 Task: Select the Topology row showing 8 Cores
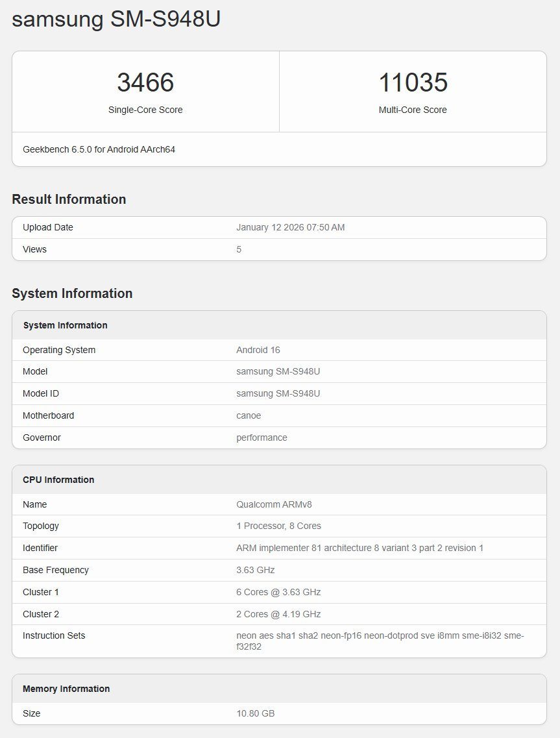click(279, 526)
